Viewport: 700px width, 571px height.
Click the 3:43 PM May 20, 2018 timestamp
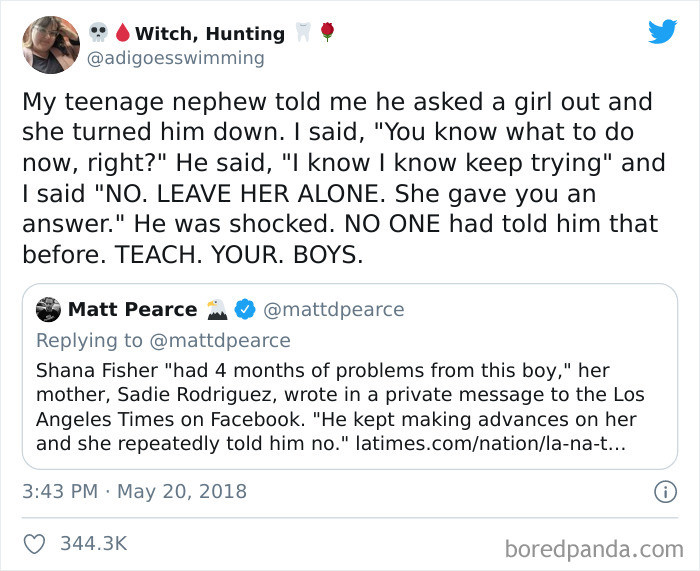pyautogui.click(x=134, y=492)
